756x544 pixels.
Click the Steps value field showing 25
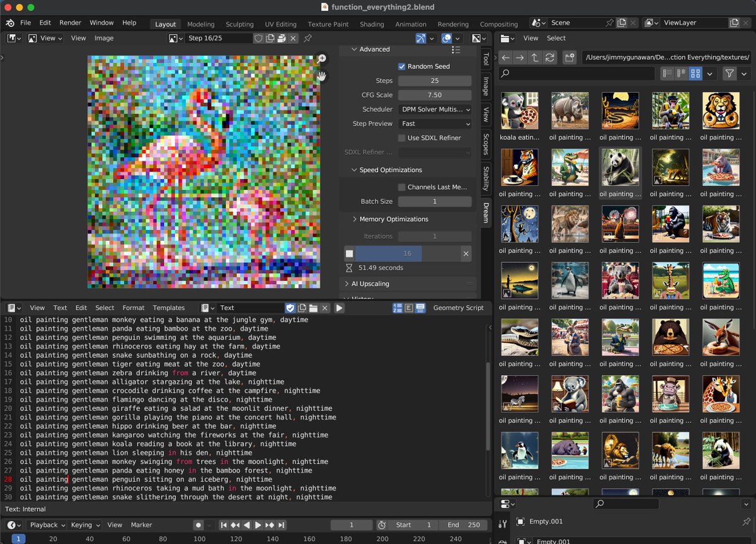click(x=435, y=81)
